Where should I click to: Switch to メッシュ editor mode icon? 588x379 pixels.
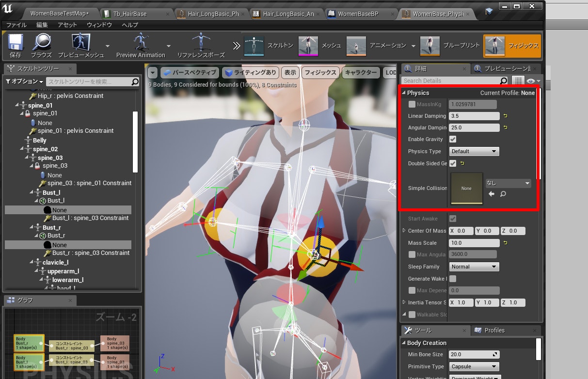click(x=308, y=46)
